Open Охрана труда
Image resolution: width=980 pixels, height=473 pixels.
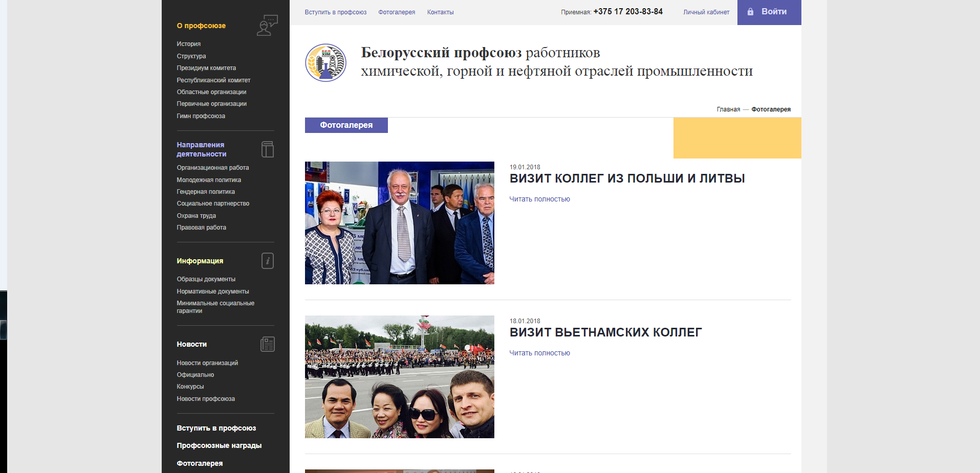click(197, 216)
